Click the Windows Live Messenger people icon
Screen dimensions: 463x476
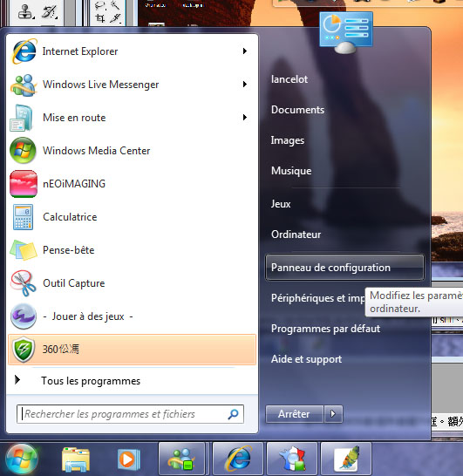24,85
